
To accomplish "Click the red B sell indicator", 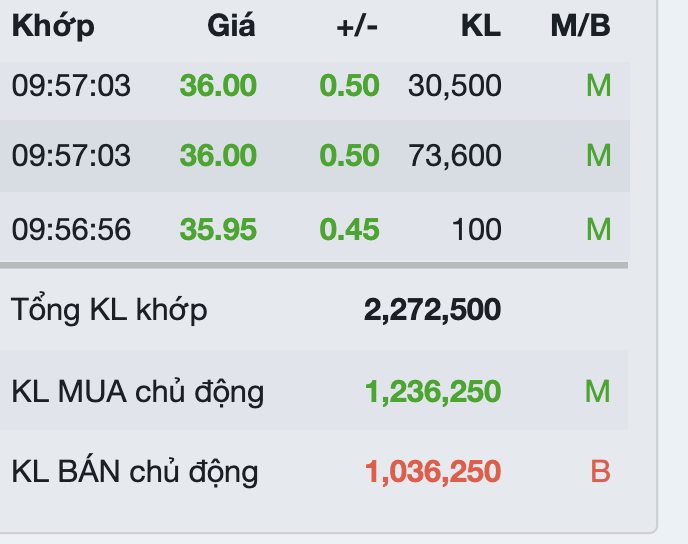I will (x=600, y=471).
